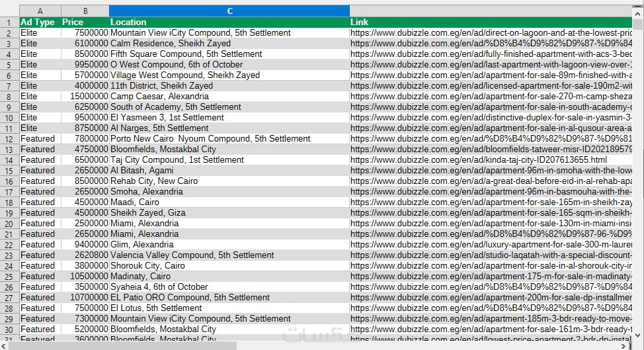The image size is (644, 350).
Task: Click price cell 9400000
Action: (85, 244)
